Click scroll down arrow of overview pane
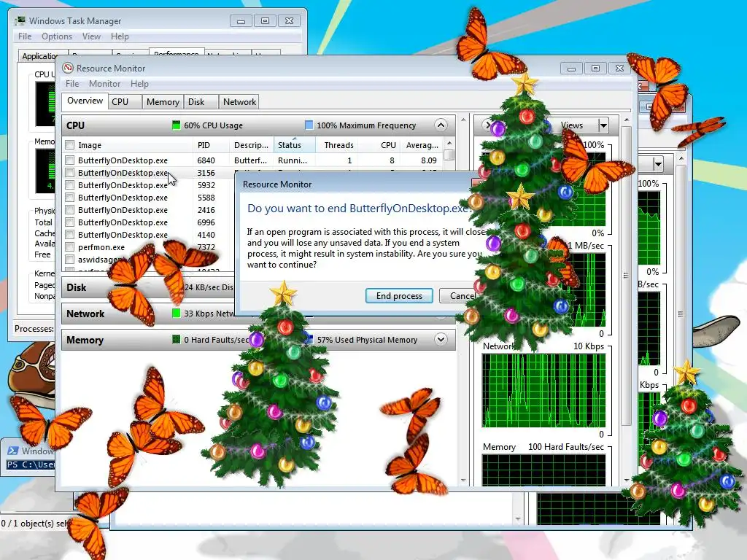Viewport: 747px width, 560px height. click(x=463, y=481)
